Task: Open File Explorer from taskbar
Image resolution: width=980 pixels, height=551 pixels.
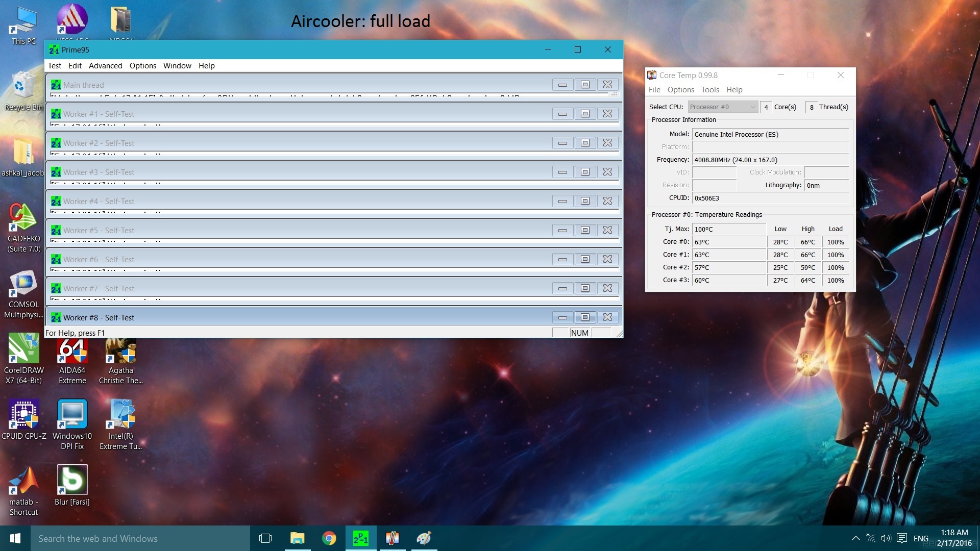Action: (x=297, y=538)
